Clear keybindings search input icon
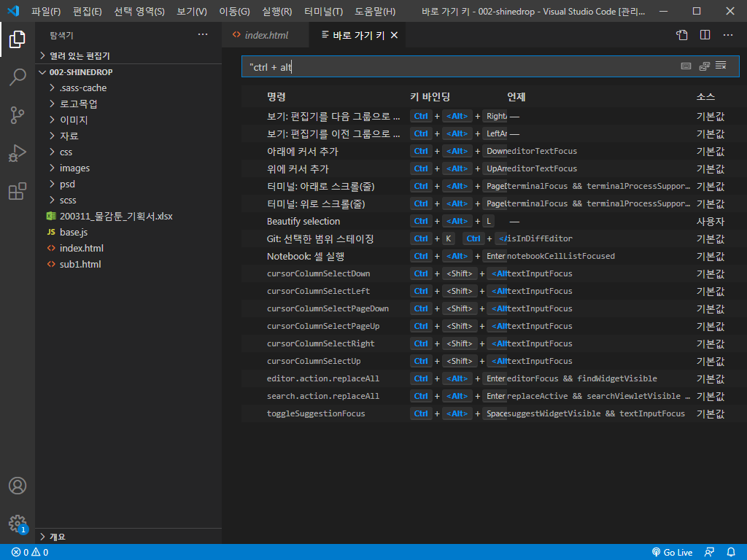 pos(721,65)
